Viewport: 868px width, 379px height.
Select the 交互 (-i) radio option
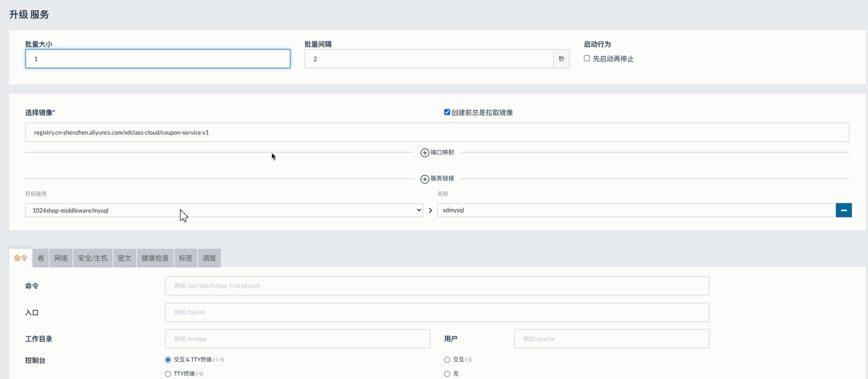[x=447, y=360]
